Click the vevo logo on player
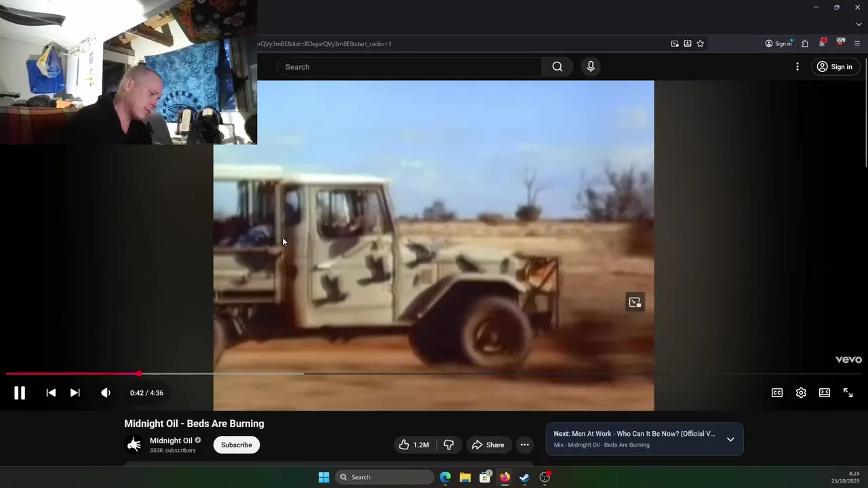Viewport: 868px width, 488px height. click(848, 360)
